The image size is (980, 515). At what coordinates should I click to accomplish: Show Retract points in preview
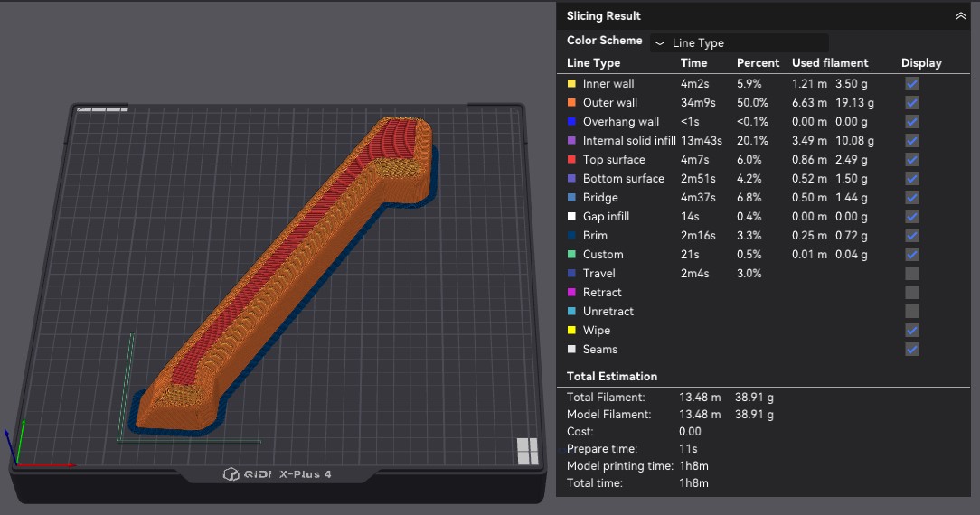tap(912, 292)
